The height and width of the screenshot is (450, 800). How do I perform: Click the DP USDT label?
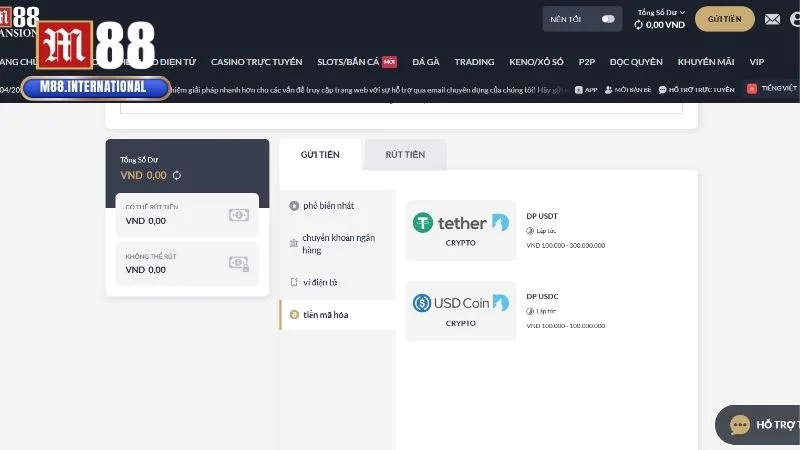tap(542, 216)
